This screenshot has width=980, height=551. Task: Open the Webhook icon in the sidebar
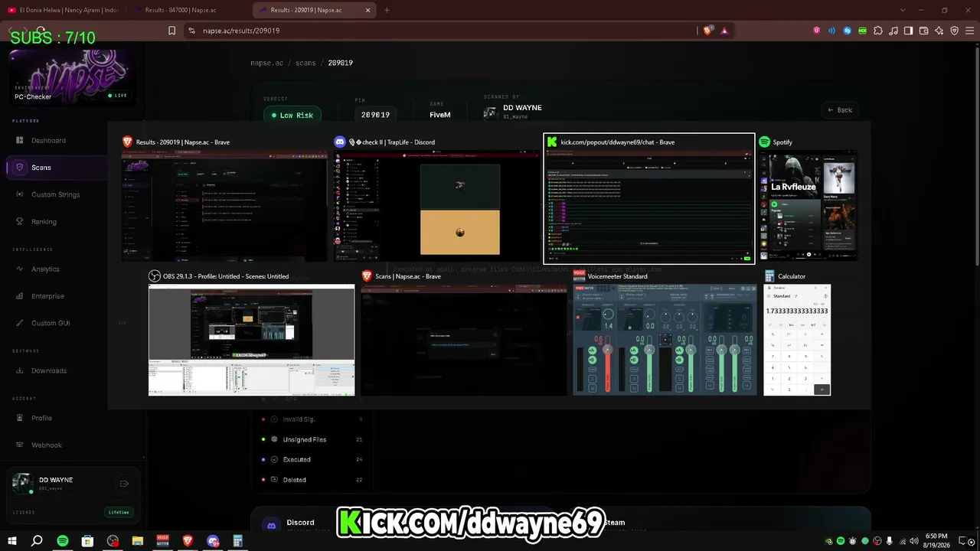coord(20,445)
